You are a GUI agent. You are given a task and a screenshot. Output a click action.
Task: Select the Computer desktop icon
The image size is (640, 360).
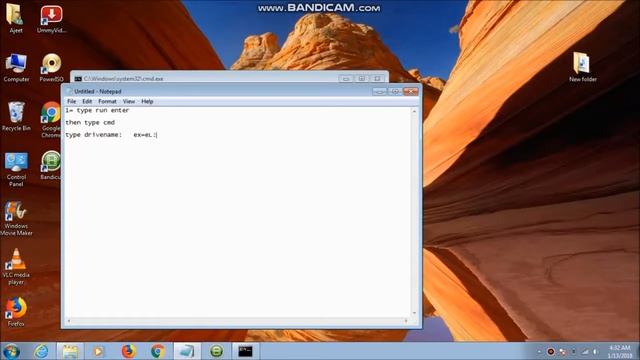pos(16,67)
